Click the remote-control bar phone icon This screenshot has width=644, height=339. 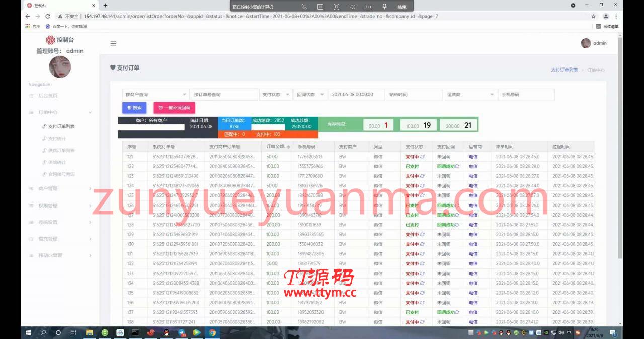304,7
